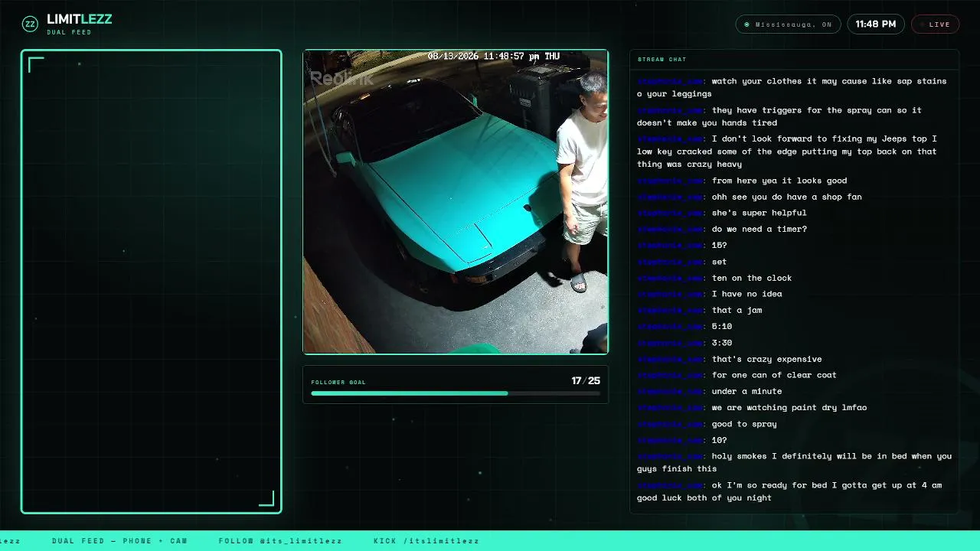Screen dimensions: 980x551
Task: Click the camera timestamp 08/13/2026 11:48:57 pm THU
Action: click(x=494, y=57)
